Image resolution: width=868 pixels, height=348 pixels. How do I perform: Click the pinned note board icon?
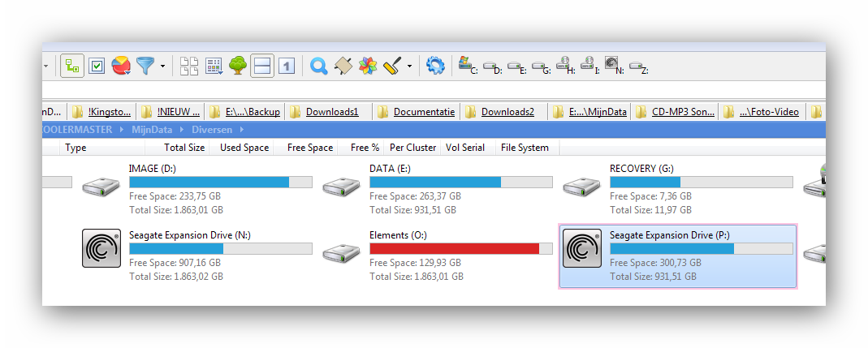tap(343, 67)
